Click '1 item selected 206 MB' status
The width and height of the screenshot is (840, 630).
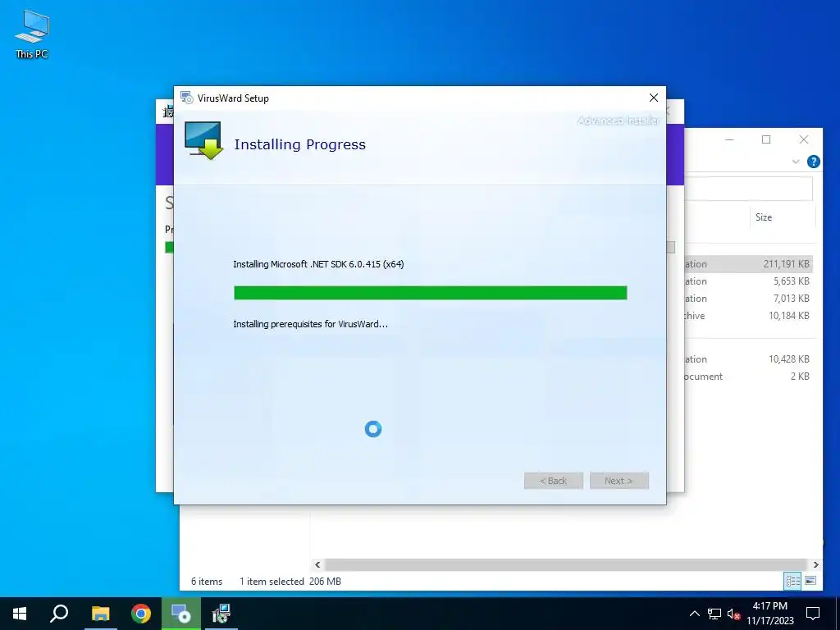point(290,582)
